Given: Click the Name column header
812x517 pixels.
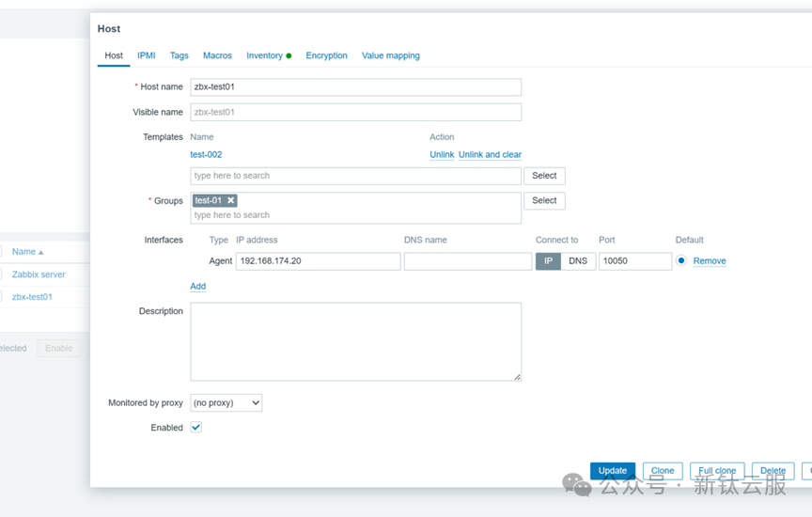Looking at the screenshot, I should click(23, 252).
